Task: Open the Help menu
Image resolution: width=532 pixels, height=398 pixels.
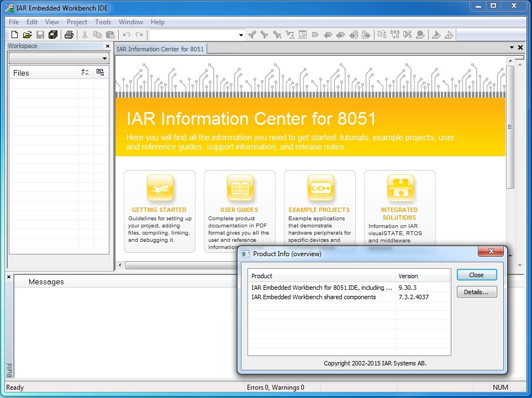Action: point(157,22)
